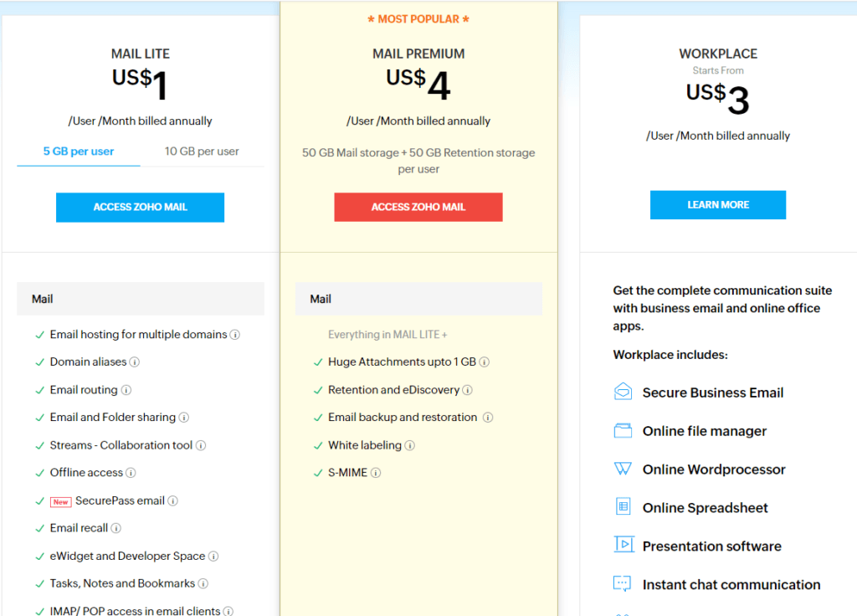Click info icon next to White labeling

410,445
